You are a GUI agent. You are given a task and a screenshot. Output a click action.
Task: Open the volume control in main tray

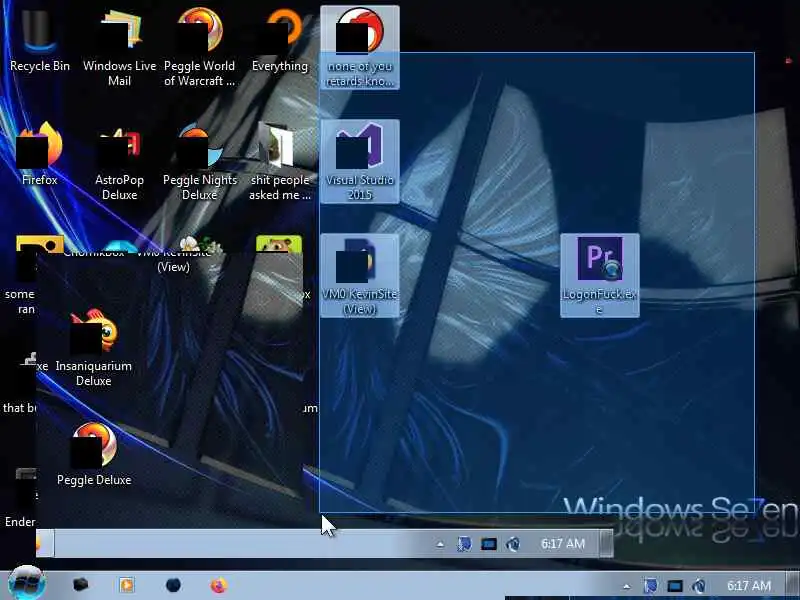pos(699,586)
